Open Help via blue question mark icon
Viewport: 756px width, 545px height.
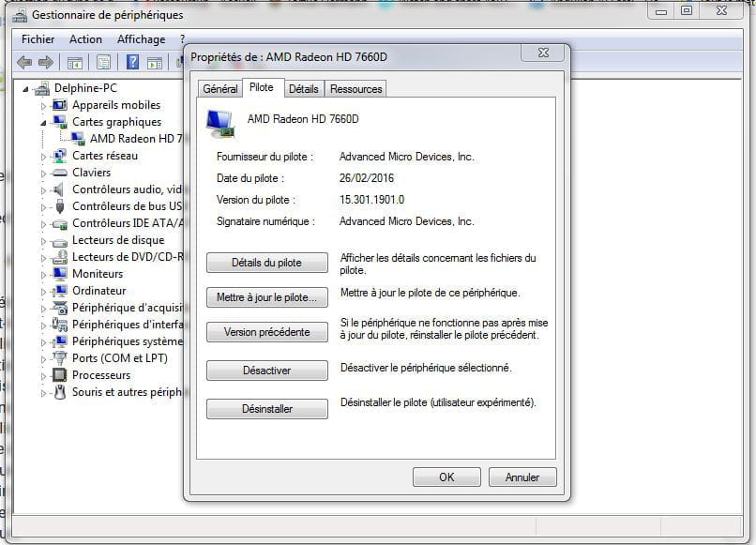point(132,62)
